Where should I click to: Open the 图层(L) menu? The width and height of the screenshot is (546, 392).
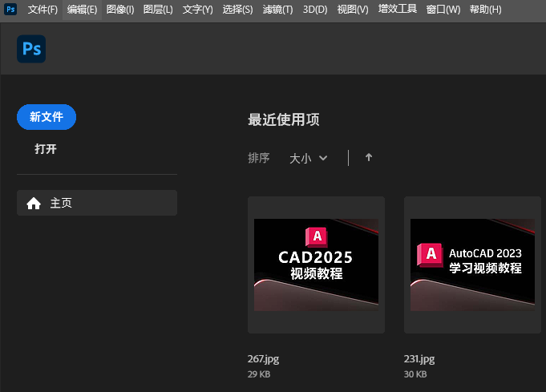[158, 10]
